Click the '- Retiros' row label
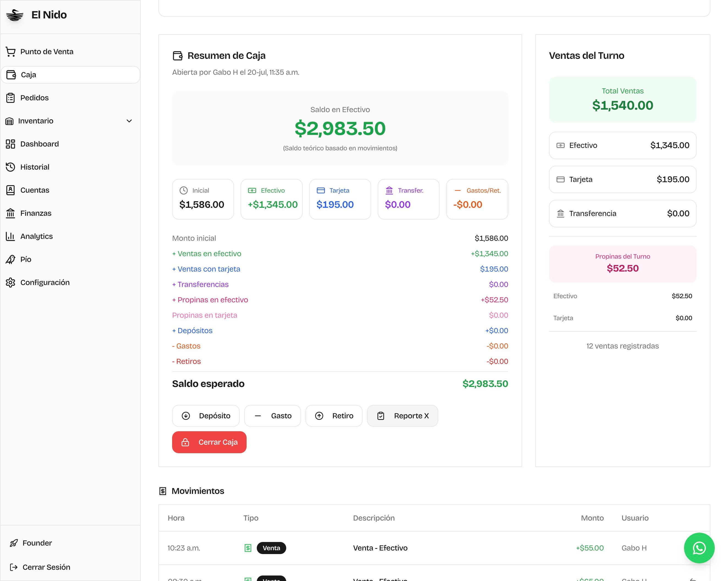The height and width of the screenshot is (581, 728). click(186, 362)
